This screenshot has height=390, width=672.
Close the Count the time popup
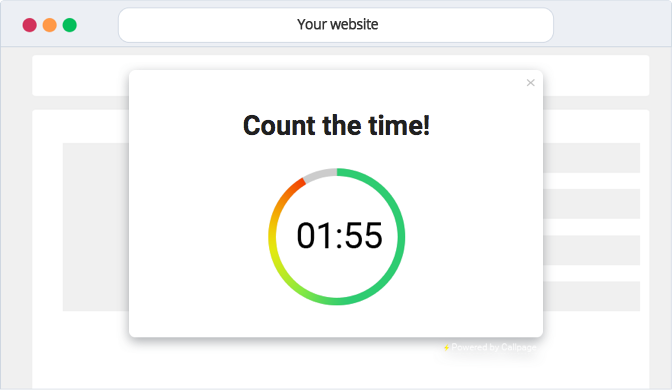(530, 83)
